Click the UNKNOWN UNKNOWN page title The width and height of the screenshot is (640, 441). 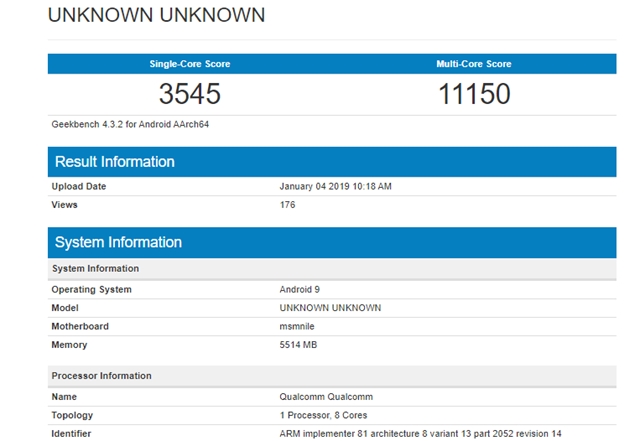pyautogui.click(x=157, y=15)
